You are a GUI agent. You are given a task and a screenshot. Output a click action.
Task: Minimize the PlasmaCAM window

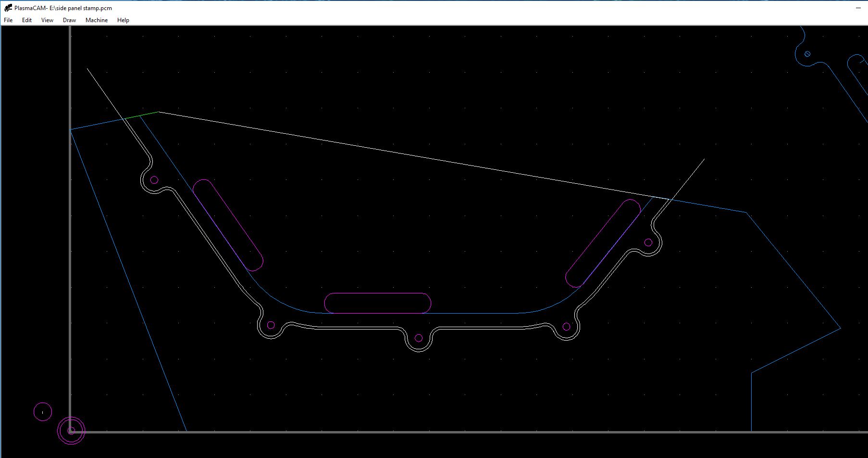point(858,8)
